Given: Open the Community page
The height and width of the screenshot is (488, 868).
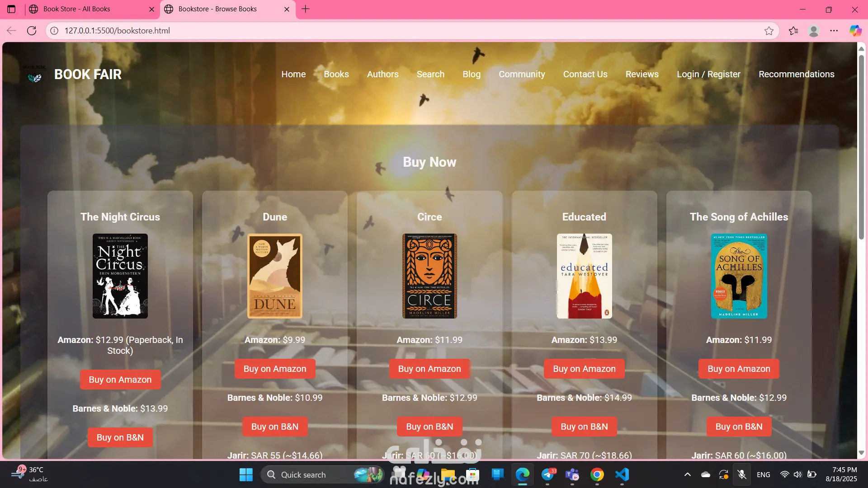Looking at the screenshot, I should pos(522,74).
